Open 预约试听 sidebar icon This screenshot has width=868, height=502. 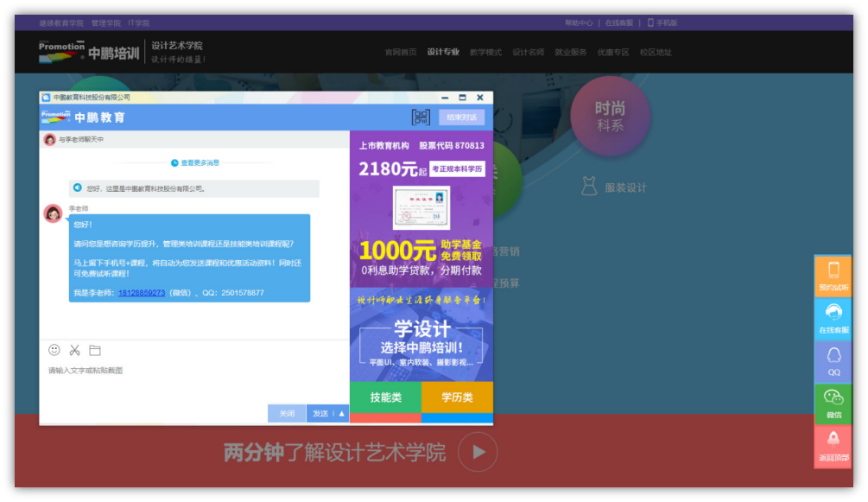pyautogui.click(x=833, y=276)
